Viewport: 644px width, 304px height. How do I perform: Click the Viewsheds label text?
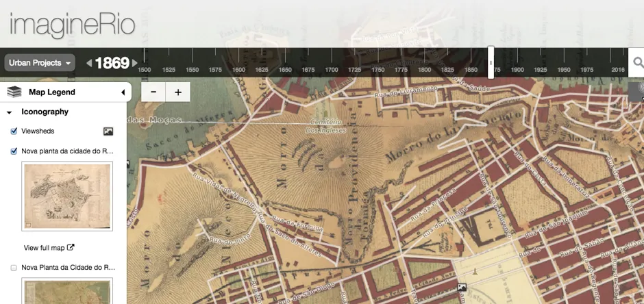[38, 131]
